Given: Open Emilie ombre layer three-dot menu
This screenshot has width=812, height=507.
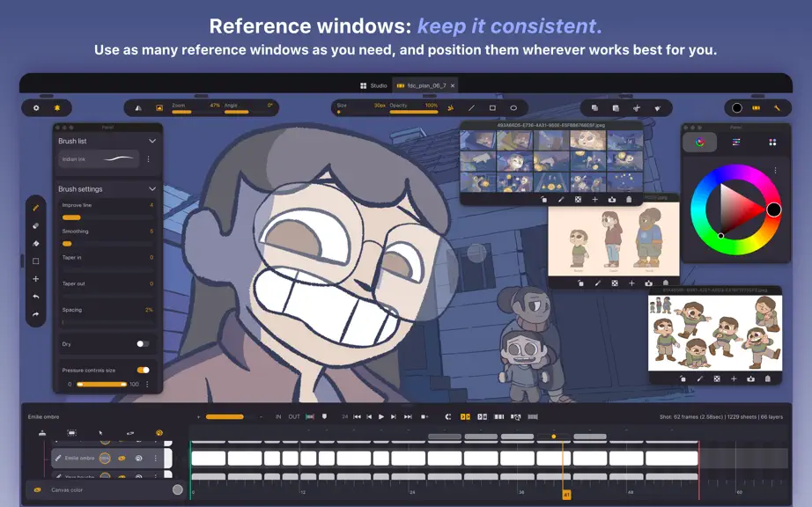Looking at the screenshot, I should tap(155, 459).
